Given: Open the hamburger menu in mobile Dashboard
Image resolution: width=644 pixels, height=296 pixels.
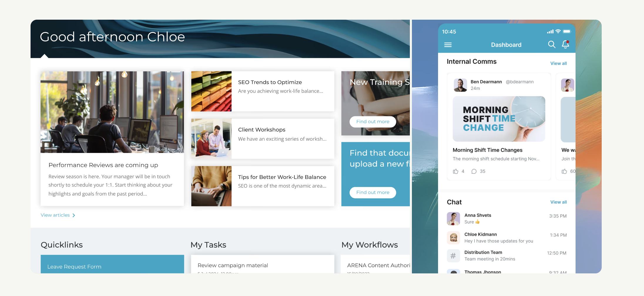Looking at the screenshot, I should (448, 45).
